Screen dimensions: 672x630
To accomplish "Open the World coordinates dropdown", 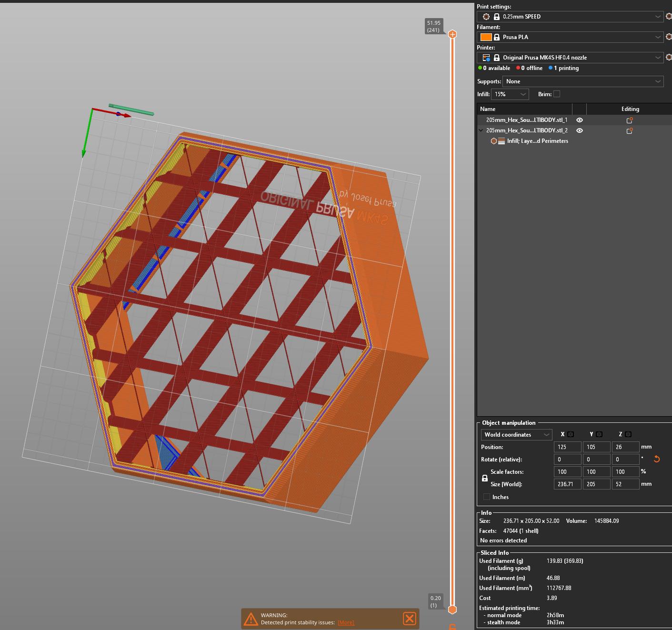I will (x=516, y=434).
